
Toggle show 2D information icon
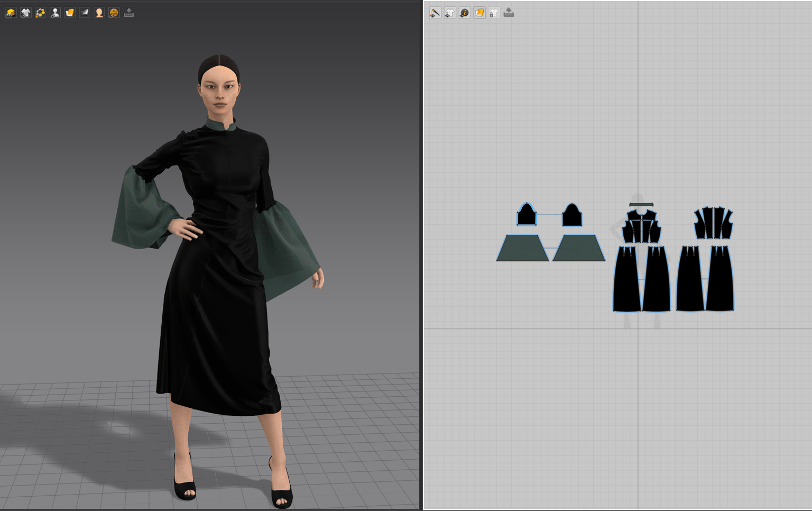click(x=465, y=13)
